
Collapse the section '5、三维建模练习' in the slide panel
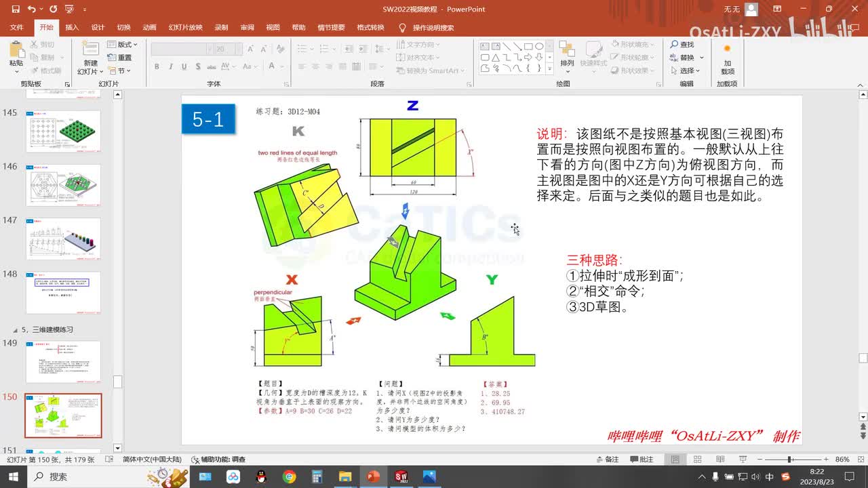tap(16, 329)
